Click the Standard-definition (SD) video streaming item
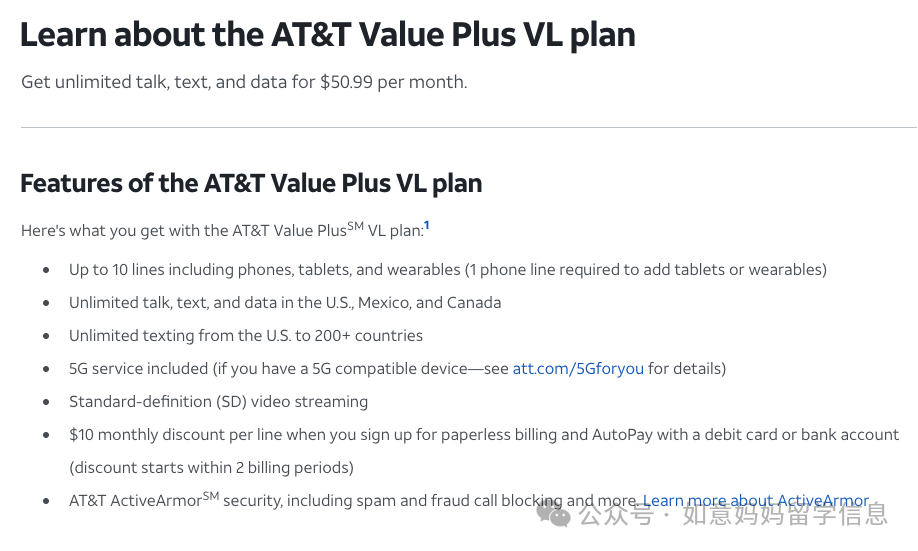The width and height of the screenshot is (918, 551). [x=218, y=402]
